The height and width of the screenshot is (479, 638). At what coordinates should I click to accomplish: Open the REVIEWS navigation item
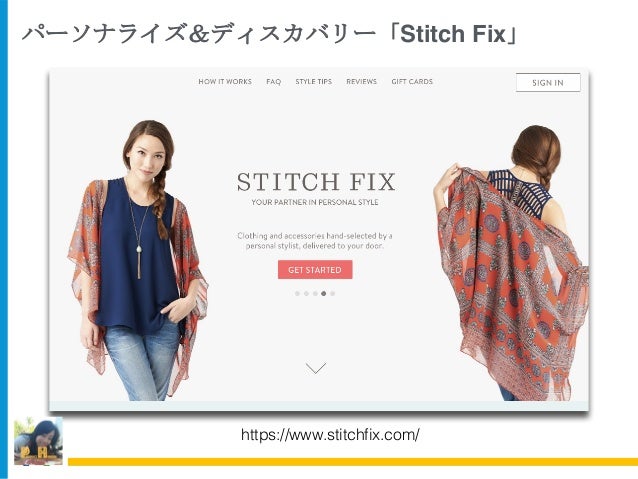coord(361,81)
